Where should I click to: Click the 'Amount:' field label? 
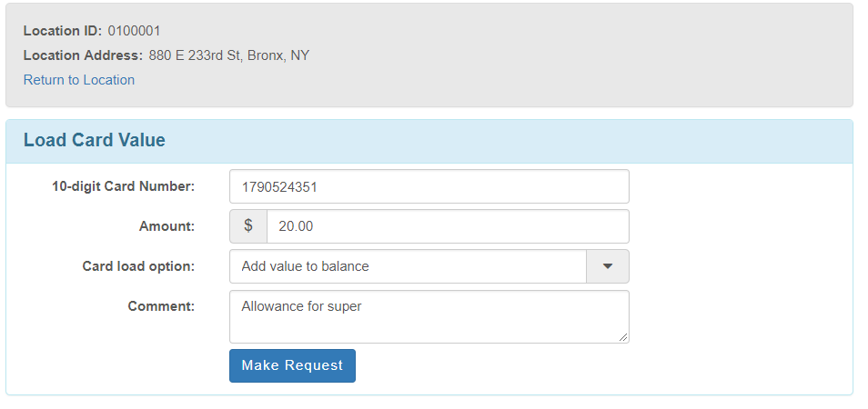[167, 226]
